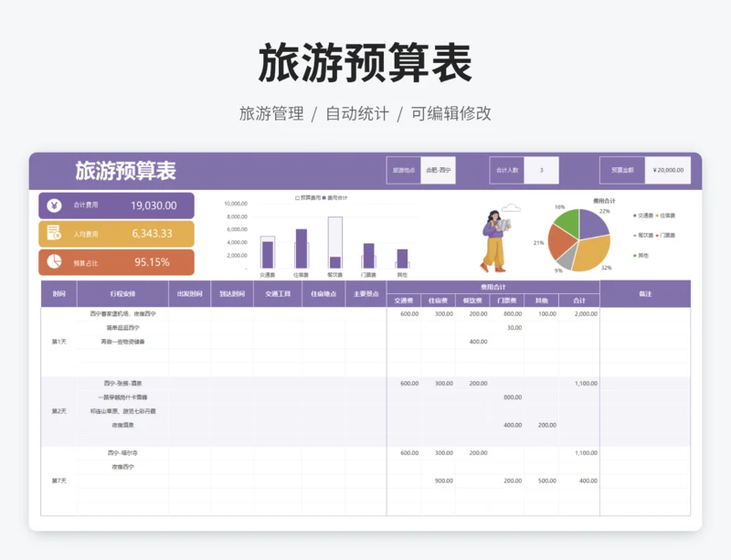Select the 第2天 row label
Viewport: 731px width, 560px height.
pyautogui.click(x=58, y=411)
